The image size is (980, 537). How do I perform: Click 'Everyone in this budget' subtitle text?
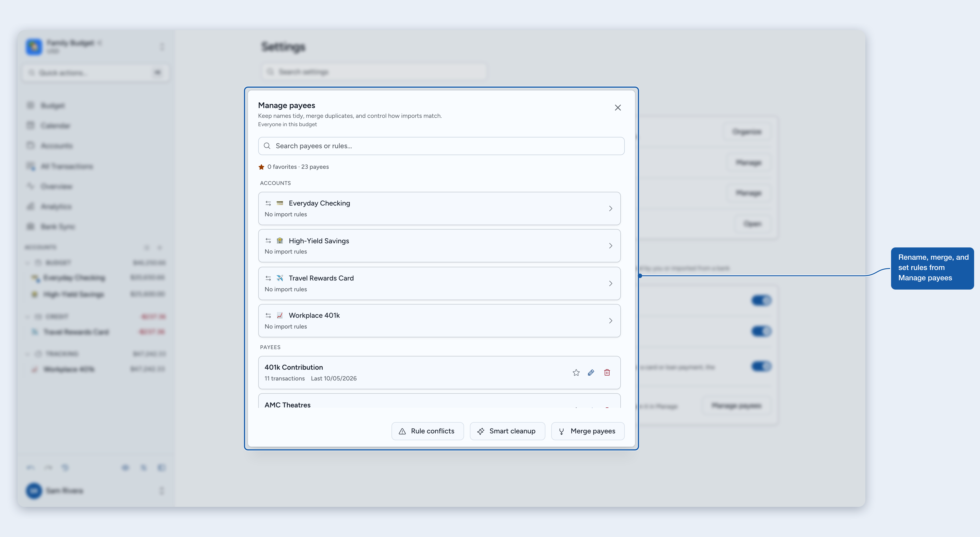click(x=287, y=124)
